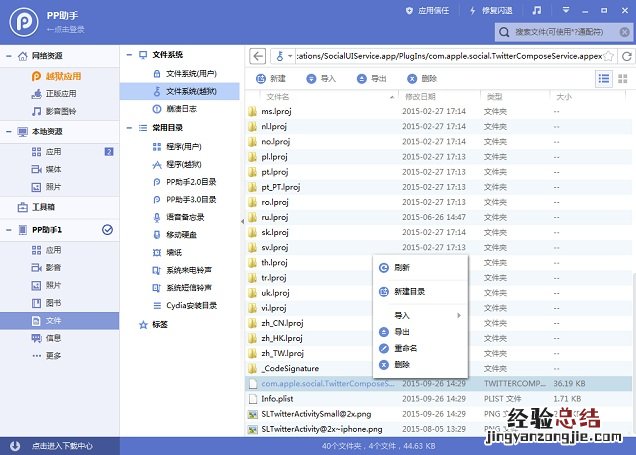Collapse the 文件系统 tree node
The width and height of the screenshot is (636, 455).
coord(129,55)
